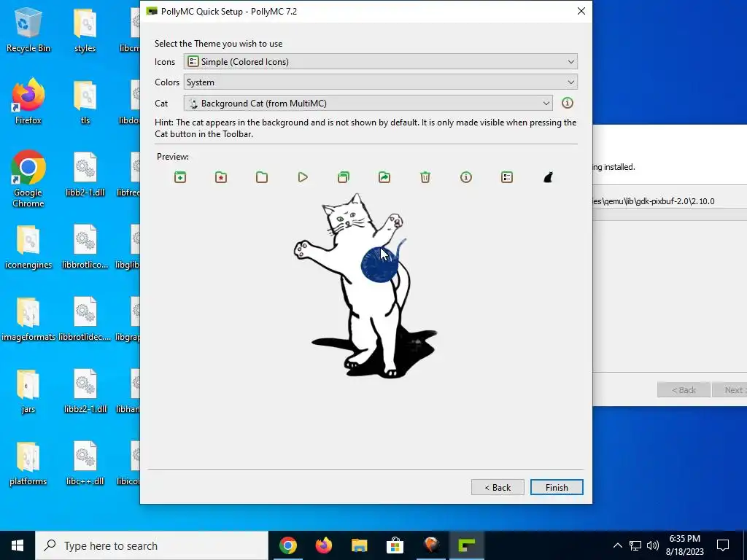Viewport: 747px width, 560px height.
Task: Click the Add Instance preview icon
Action: [x=180, y=178]
